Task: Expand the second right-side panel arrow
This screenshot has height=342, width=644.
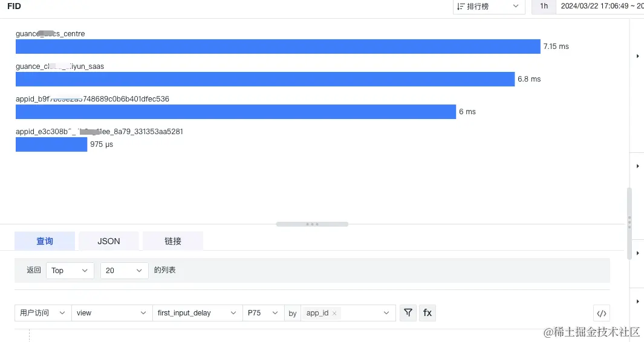Action: (637, 166)
